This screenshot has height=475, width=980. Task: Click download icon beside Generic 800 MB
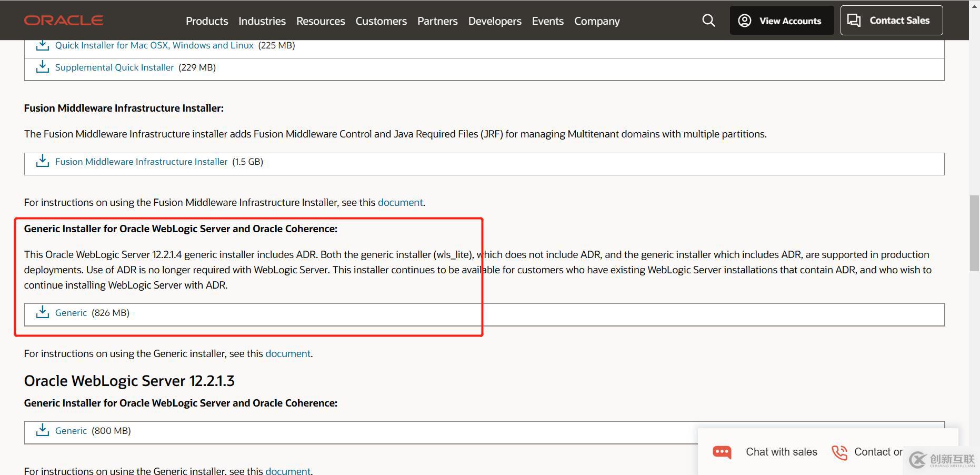click(42, 430)
